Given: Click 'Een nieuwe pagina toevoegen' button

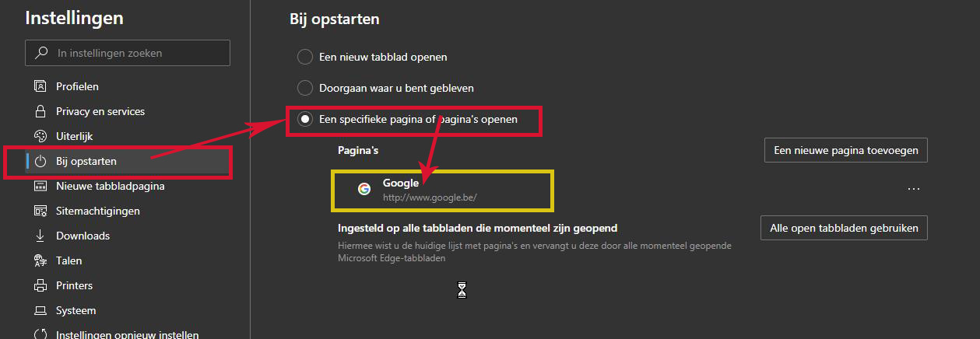Looking at the screenshot, I should click(x=845, y=150).
